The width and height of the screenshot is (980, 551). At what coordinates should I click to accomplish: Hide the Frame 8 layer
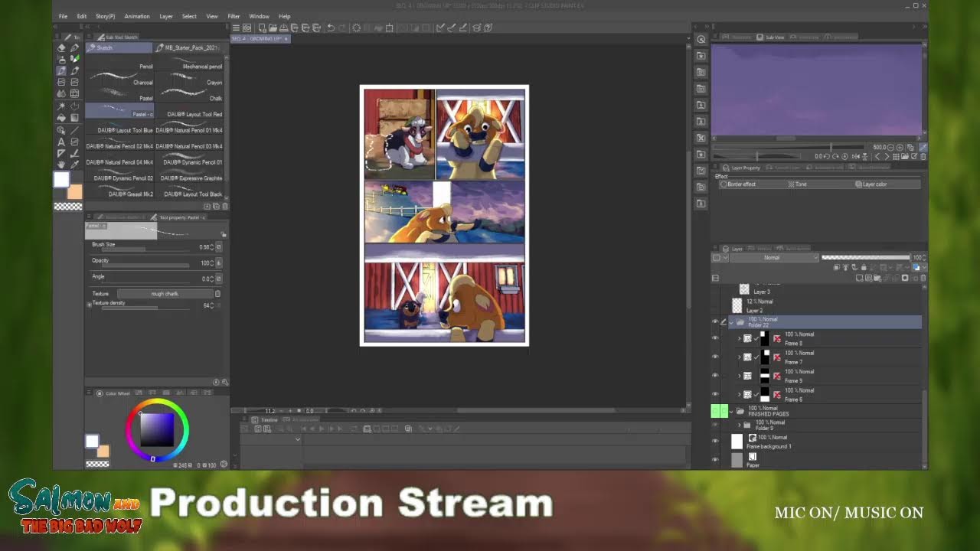click(x=715, y=338)
